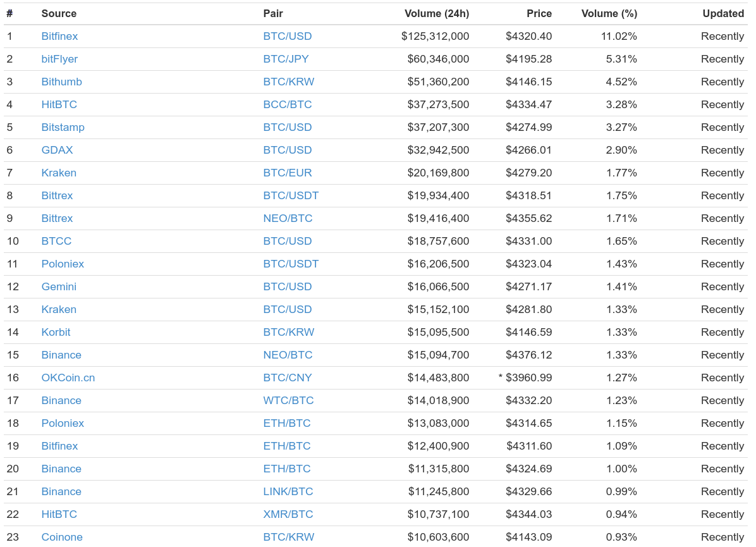The image size is (756, 547).
Task: Select the 0.93% cell in Coinone row
Action: click(x=621, y=537)
